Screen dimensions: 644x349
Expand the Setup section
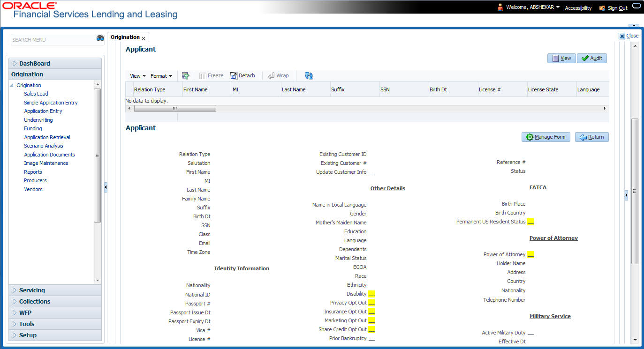(x=55, y=335)
